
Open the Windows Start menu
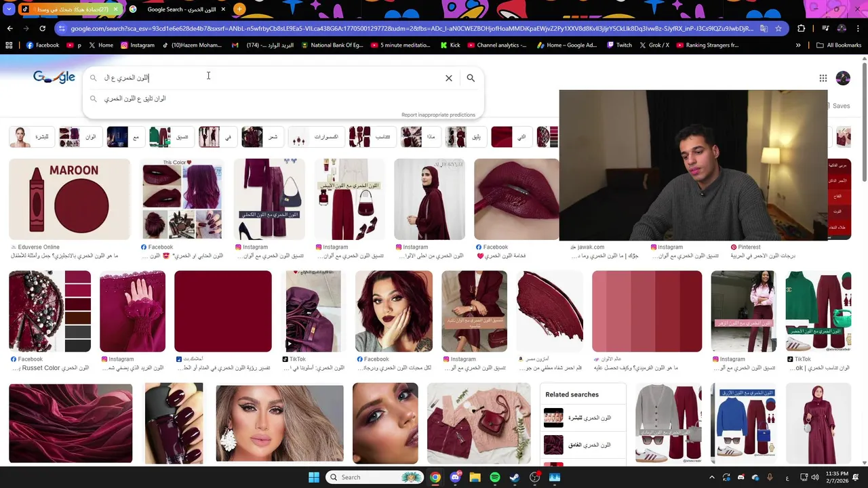click(x=314, y=477)
